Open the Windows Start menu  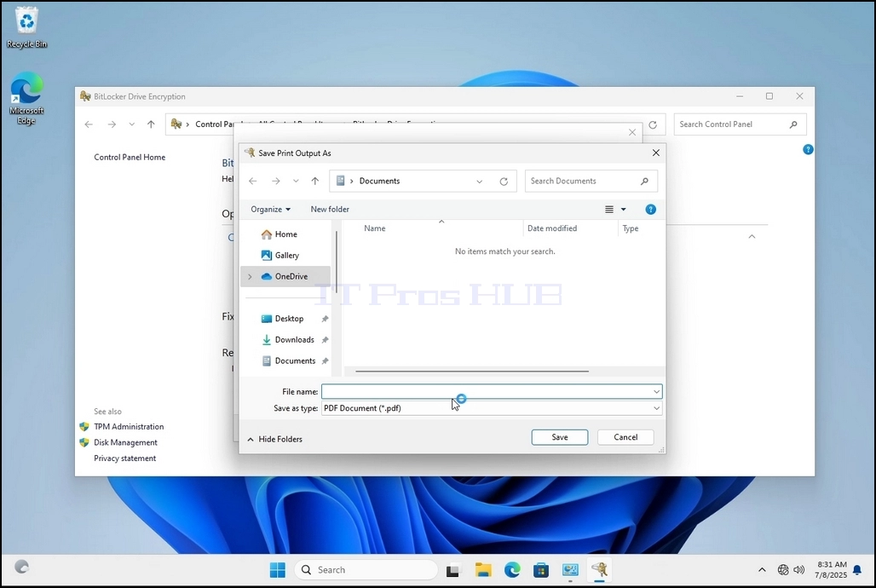click(x=277, y=570)
